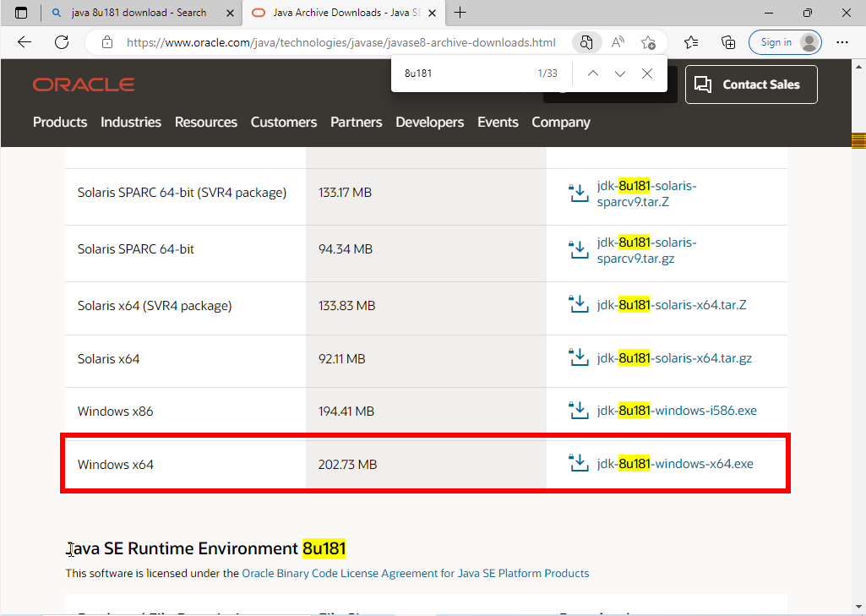
Task: Click the Oracle logo
Action: (x=84, y=84)
